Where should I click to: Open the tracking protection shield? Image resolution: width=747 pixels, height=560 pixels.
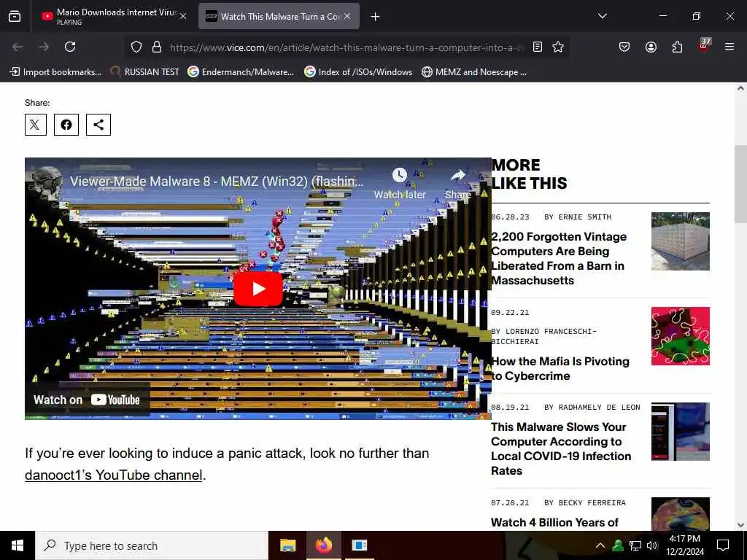tap(136, 47)
